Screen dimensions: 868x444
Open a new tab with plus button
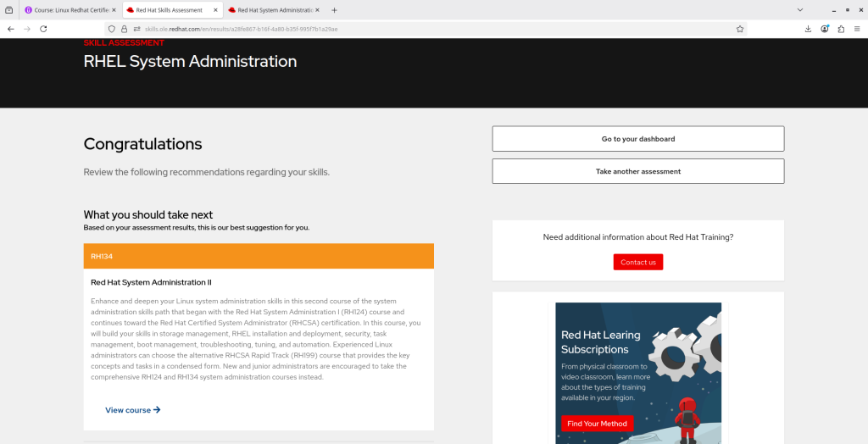click(x=334, y=10)
